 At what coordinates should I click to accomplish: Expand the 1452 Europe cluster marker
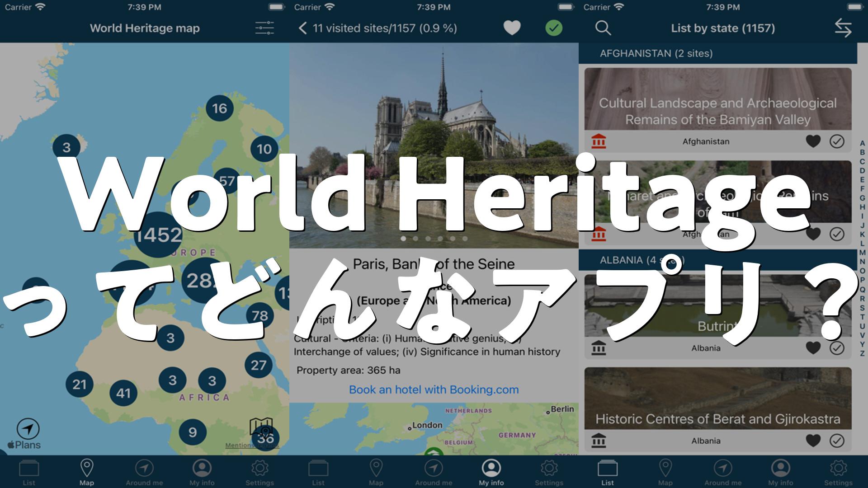point(158,235)
